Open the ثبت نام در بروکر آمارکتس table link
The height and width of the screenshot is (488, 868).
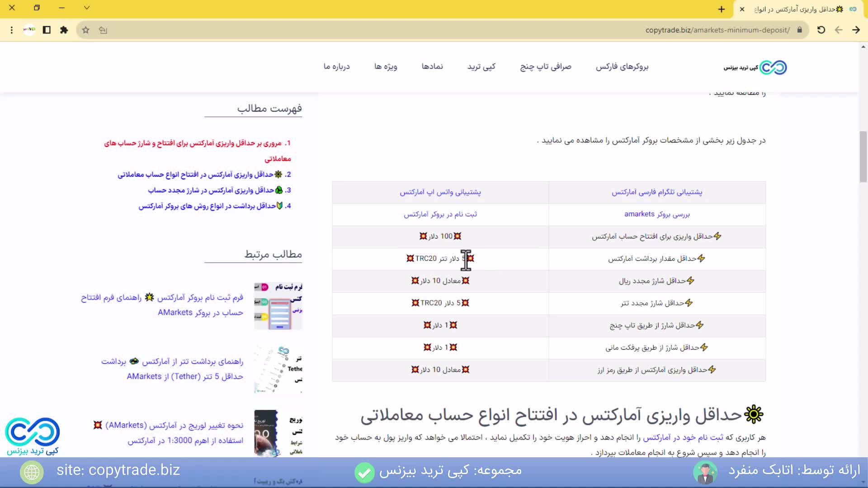(440, 214)
